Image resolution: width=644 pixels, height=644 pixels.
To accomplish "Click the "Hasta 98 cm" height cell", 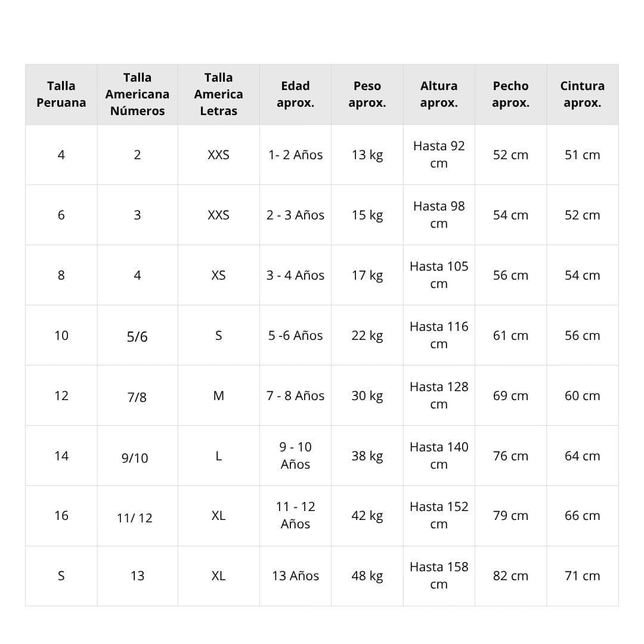I will [439, 215].
